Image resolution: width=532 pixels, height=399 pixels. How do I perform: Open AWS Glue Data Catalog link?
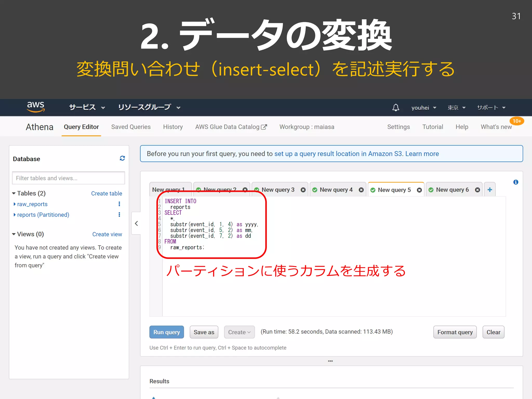click(x=231, y=127)
